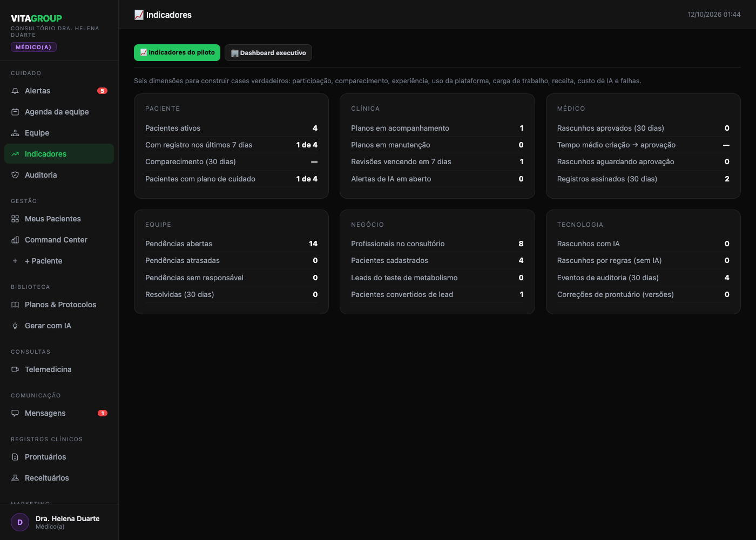The height and width of the screenshot is (540, 756).
Task: Click the chat bubble icon for Mensagens
Action: pos(15,413)
